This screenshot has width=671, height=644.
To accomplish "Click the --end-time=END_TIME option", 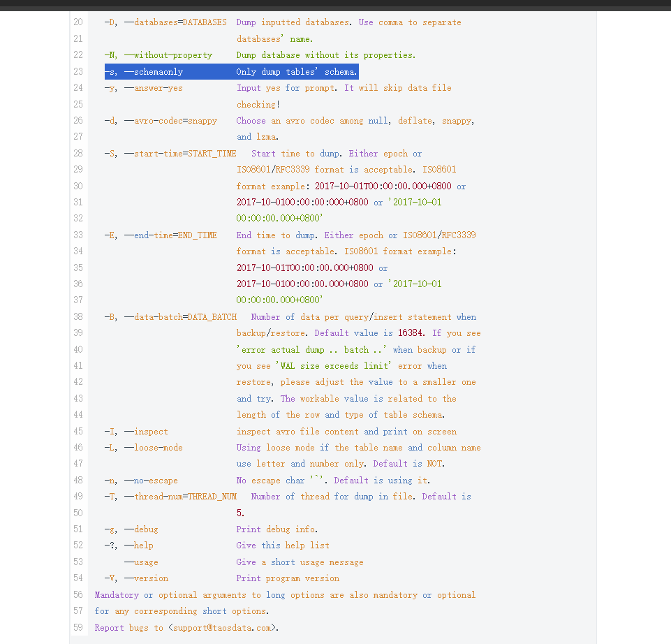I will 170,235.
